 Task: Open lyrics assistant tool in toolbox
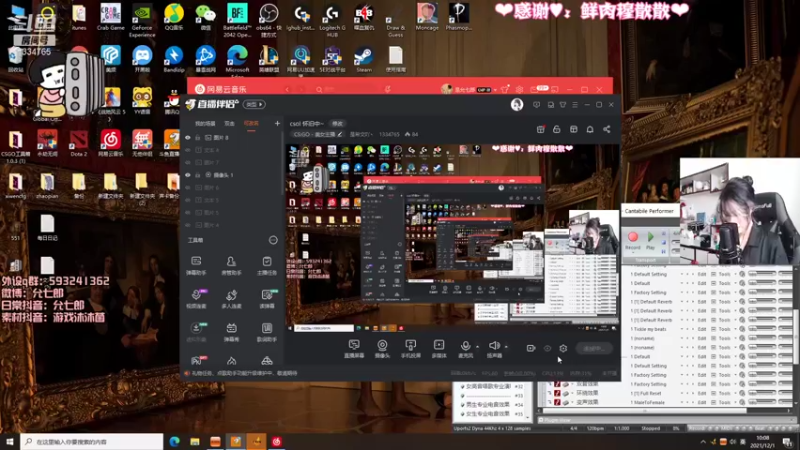(x=266, y=332)
